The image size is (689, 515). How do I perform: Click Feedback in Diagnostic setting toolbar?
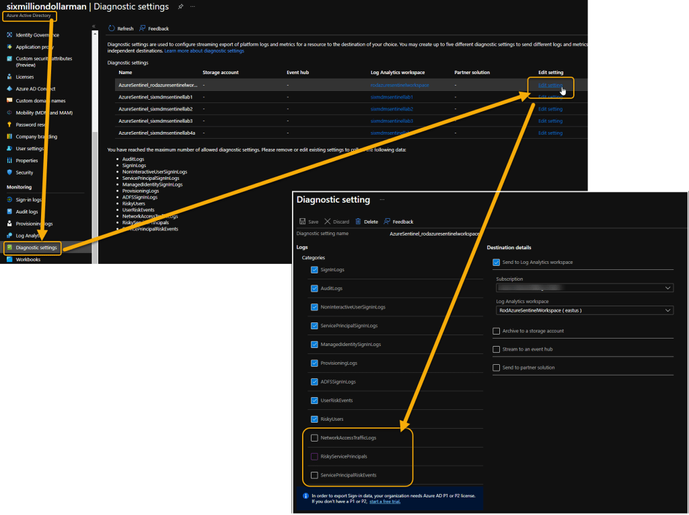[399, 221]
